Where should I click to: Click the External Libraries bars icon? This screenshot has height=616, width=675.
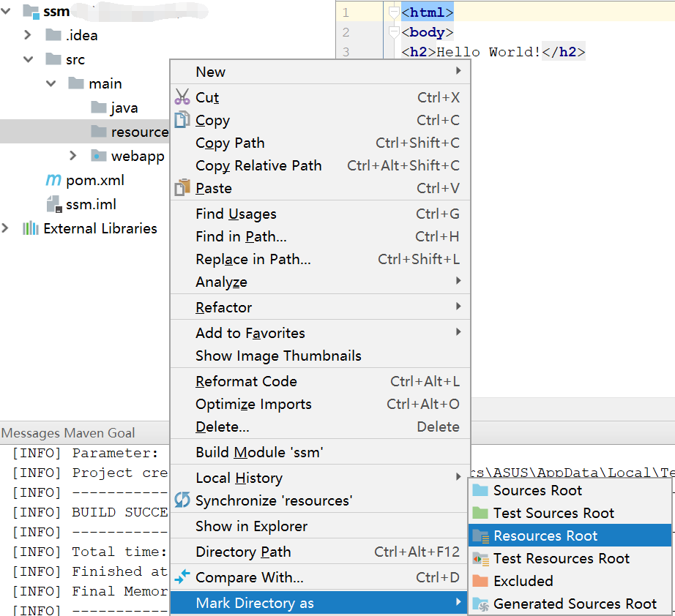tap(31, 228)
